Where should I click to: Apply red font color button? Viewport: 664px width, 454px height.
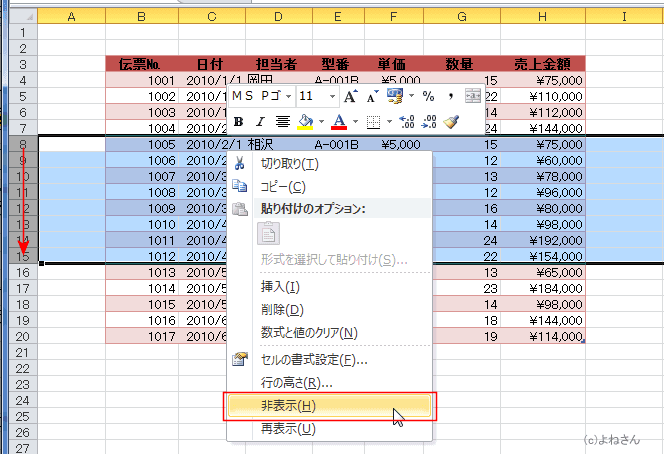click(339, 122)
